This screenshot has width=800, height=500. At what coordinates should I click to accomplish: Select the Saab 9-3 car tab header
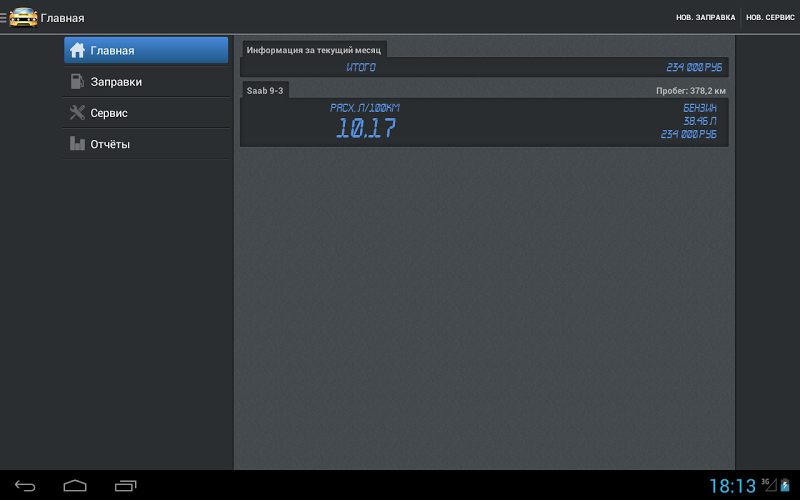[x=265, y=90]
